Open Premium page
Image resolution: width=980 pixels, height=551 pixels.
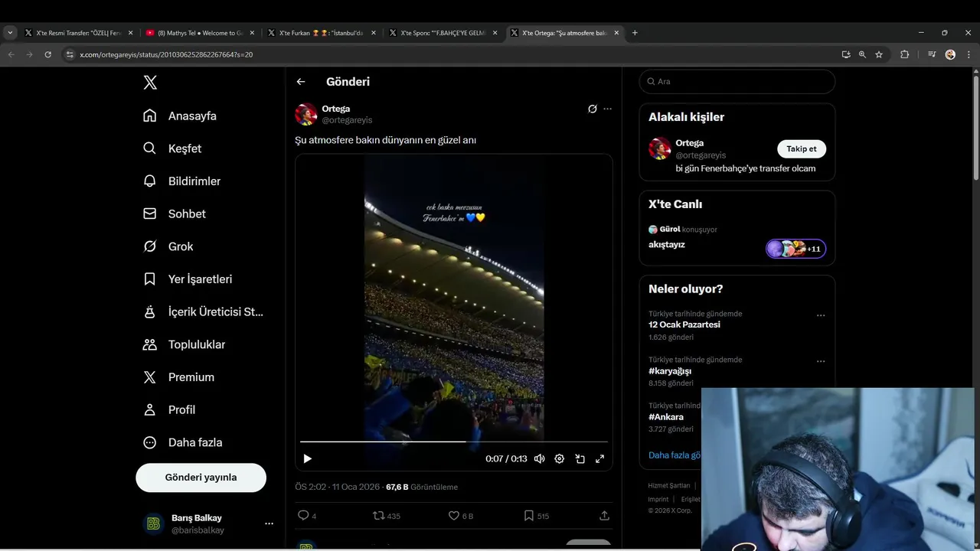click(178, 377)
